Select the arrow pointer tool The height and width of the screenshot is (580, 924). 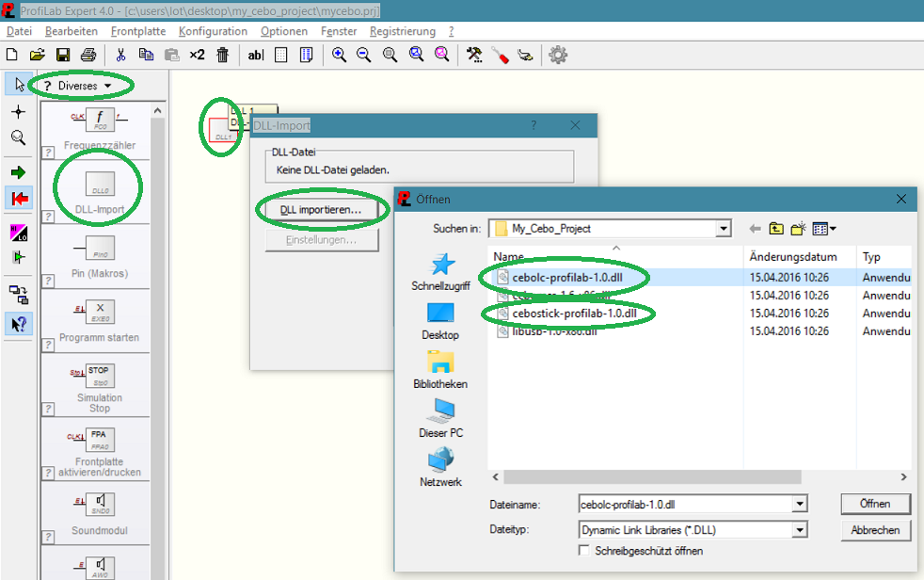[19, 85]
